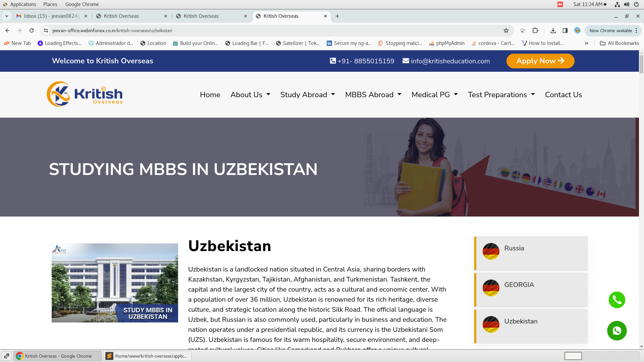Open Home navigation item
This screenshot has height=362, width=644.
point(210,95)
